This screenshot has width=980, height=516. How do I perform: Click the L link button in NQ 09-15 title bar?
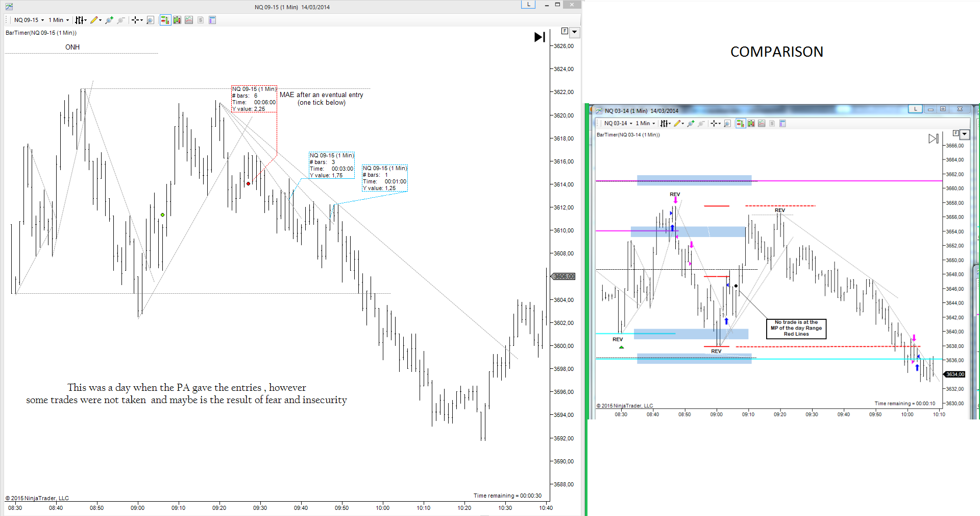(x=528, y=5)
